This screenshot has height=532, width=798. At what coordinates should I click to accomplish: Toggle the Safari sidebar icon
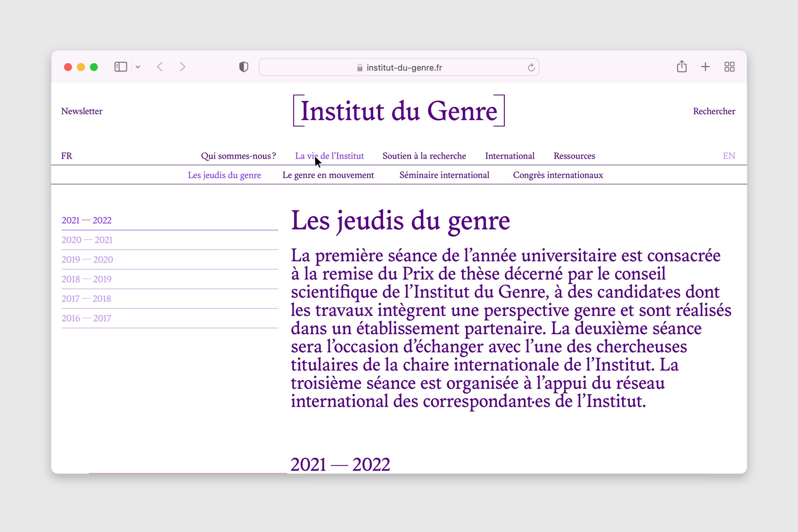[x=120, y=67]
